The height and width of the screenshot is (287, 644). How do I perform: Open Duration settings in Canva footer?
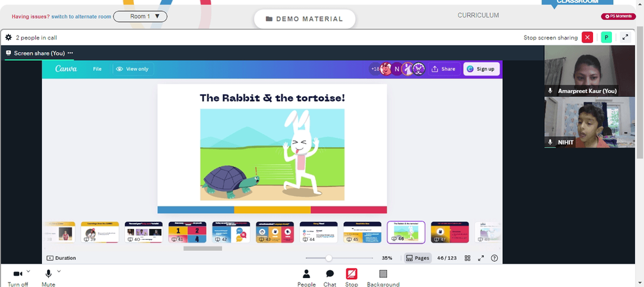point(61,258)
